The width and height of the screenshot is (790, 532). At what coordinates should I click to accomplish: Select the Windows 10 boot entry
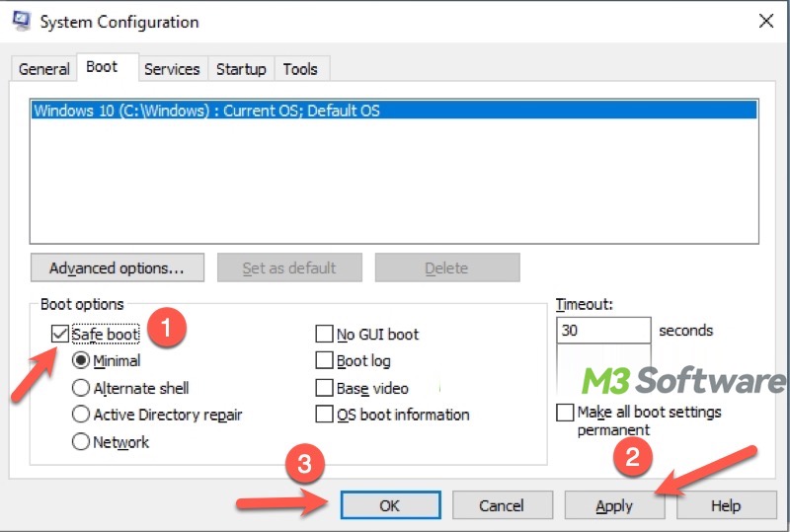207,111
